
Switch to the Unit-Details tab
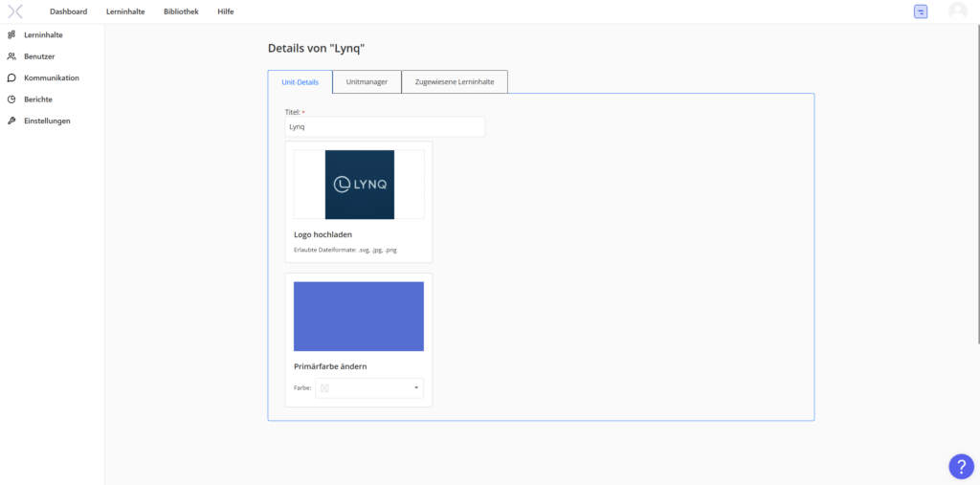pyautogui.click(x=300, y=82)
